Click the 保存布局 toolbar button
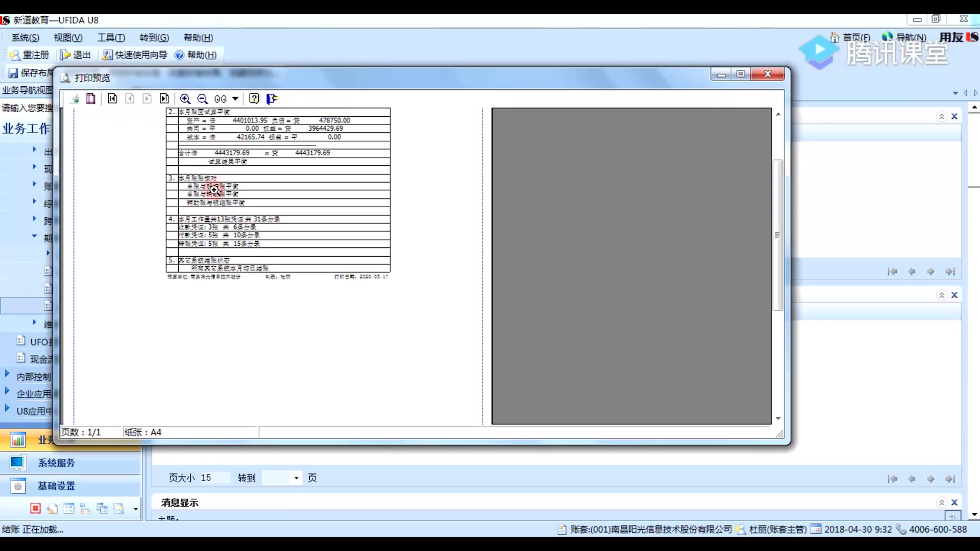 click(x=31, y=73)
